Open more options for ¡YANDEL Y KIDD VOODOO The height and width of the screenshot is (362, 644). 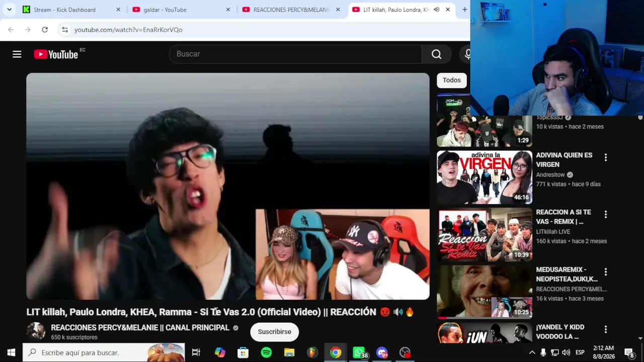tap(606, 330)
